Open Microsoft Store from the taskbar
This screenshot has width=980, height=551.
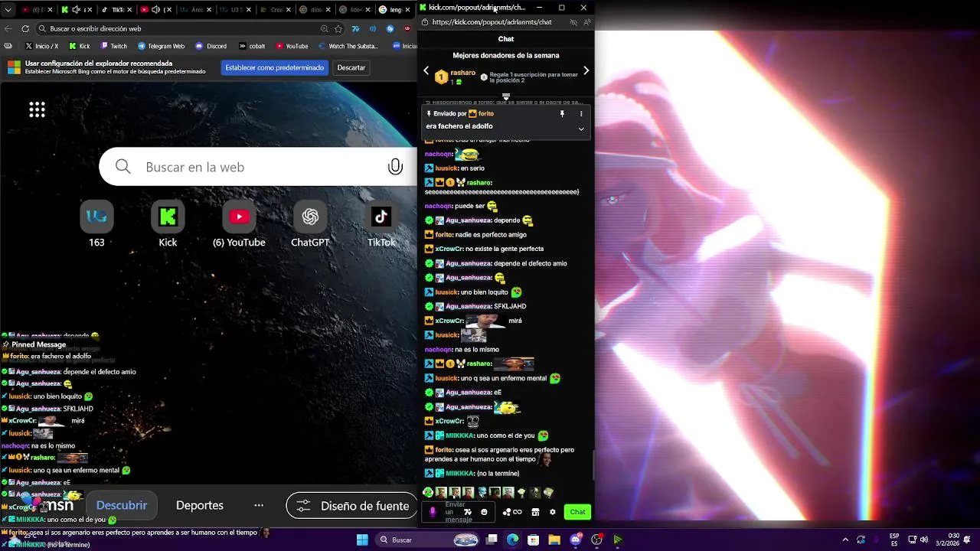click(x=534, y=540)
